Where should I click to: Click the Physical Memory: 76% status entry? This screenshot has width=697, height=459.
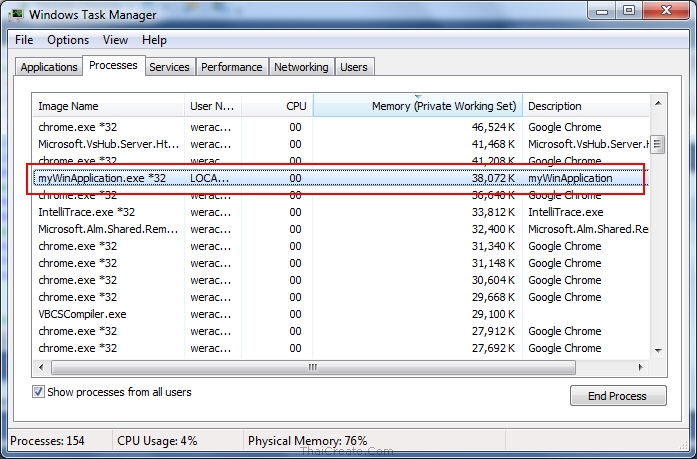pyautogui.click(x=308, y=441)
